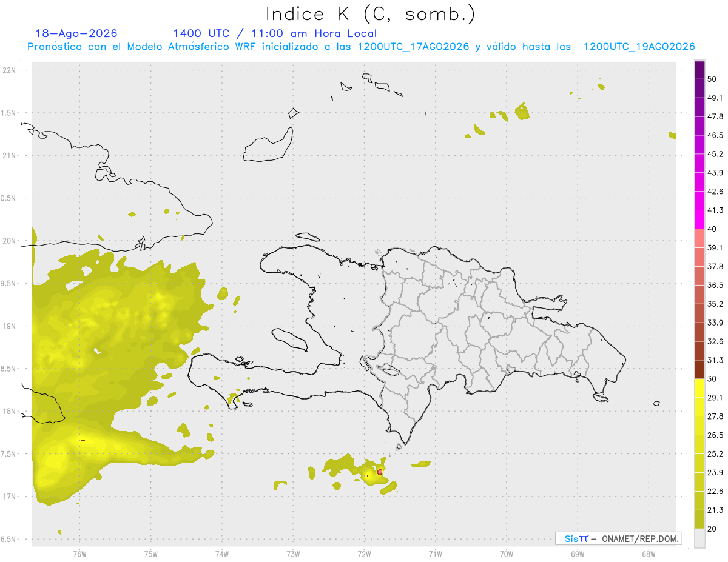This screenshot has width=728, height=562.
Task: Click the colorbar label "35.2"
Action: pyautogui.click(x=715, y=304)
